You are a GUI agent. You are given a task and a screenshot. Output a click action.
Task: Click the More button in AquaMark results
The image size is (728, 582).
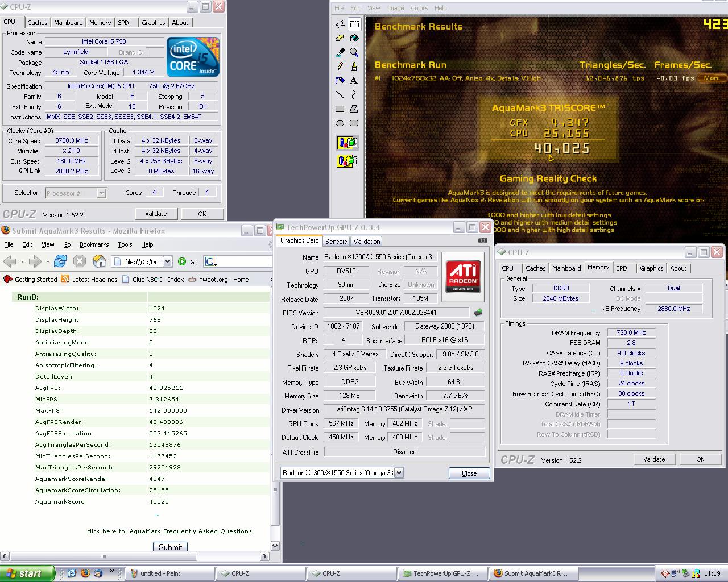click(x=712, y=78)
